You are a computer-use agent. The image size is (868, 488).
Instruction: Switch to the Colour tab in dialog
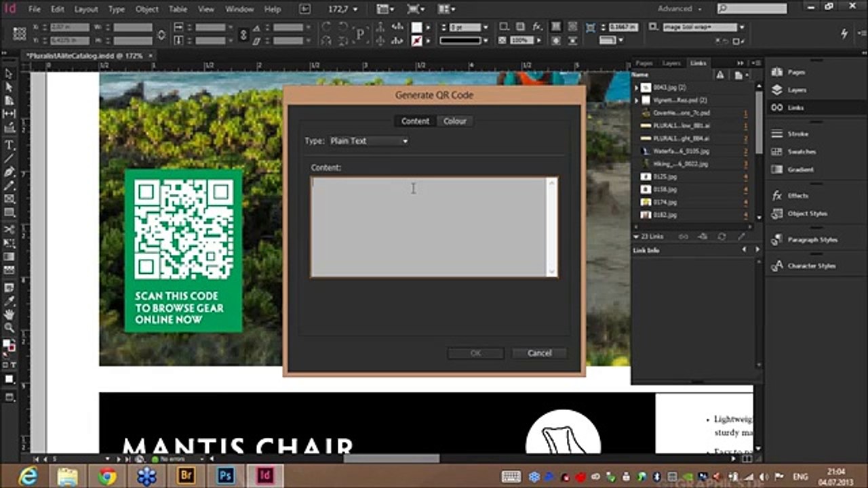(455, 121)
